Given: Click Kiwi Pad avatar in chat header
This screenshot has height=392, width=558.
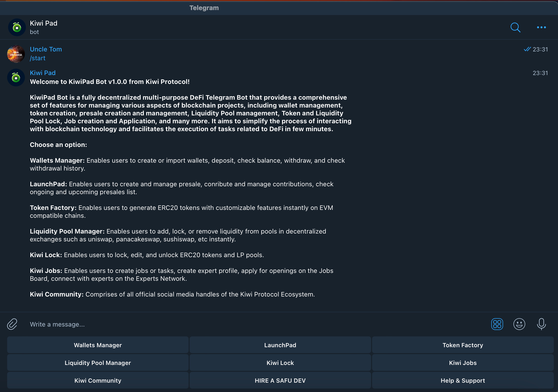Looking at the screenshot, I should pos(17,27).
